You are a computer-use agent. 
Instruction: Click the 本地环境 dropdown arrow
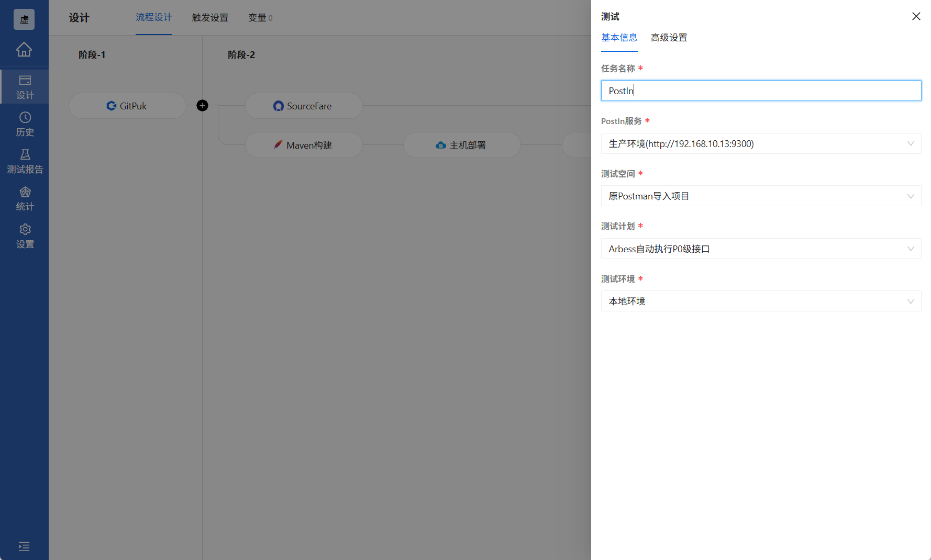(x=911, y=301)
